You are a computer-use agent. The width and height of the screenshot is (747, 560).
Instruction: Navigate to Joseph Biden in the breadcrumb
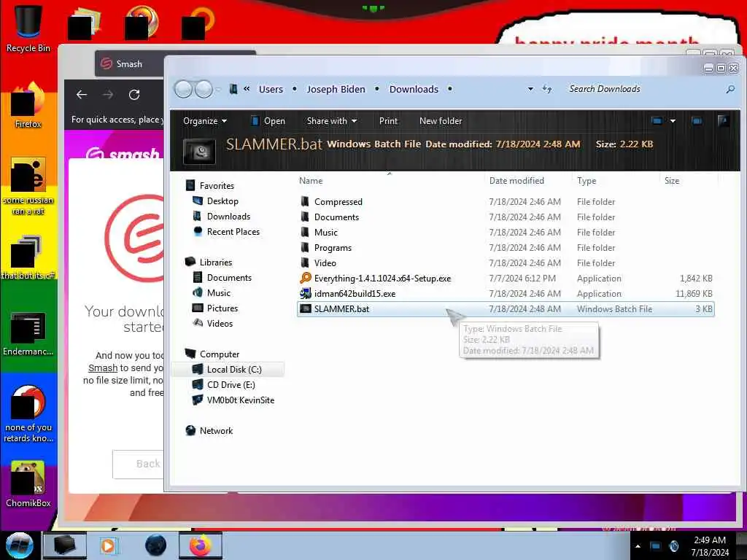pos(336,89)
